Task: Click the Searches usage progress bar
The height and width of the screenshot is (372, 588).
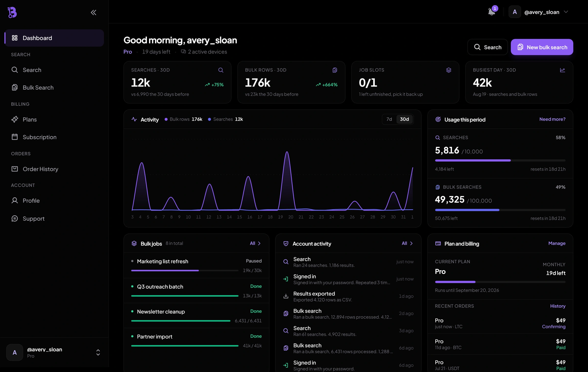Action: pos(500,161)
